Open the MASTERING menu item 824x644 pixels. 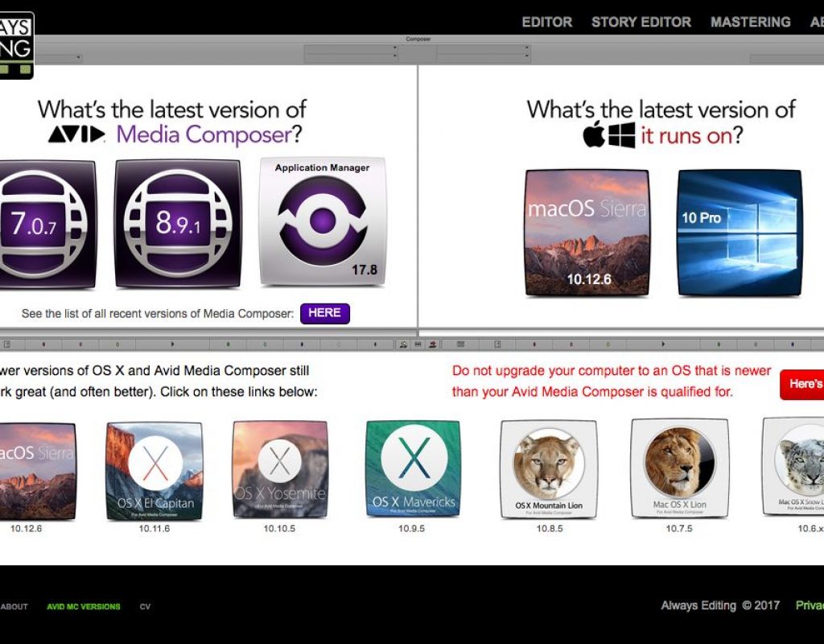[x=751, y=22]
